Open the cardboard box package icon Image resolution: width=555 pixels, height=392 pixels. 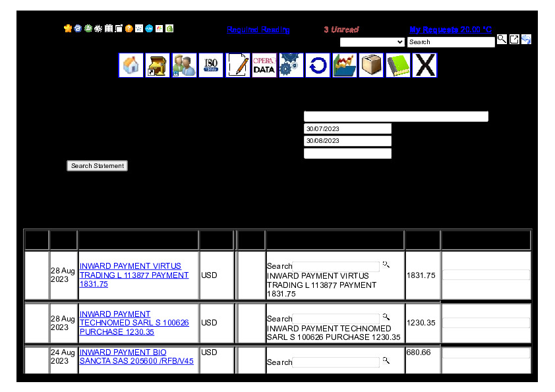[371, 65]
